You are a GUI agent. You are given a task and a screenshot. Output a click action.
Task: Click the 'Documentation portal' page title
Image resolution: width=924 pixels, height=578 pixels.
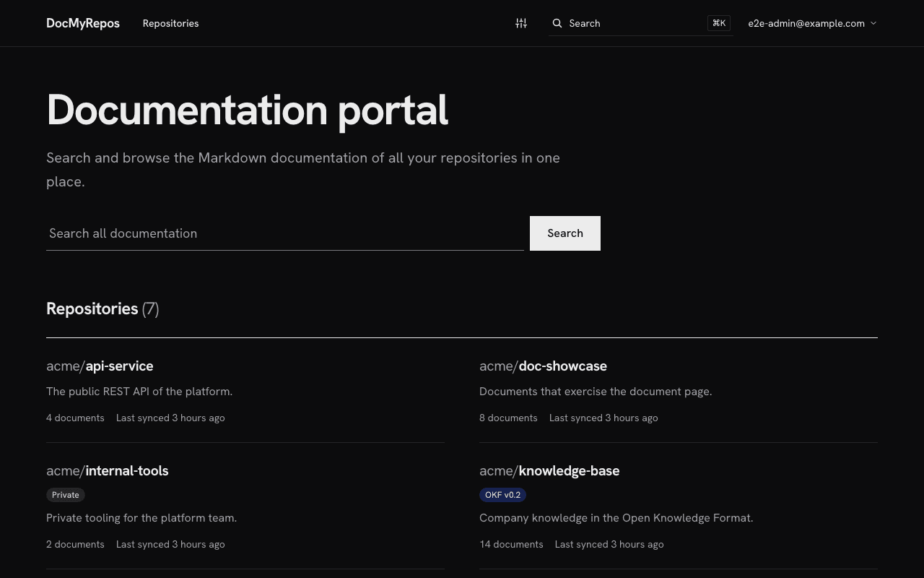(248, 111)
